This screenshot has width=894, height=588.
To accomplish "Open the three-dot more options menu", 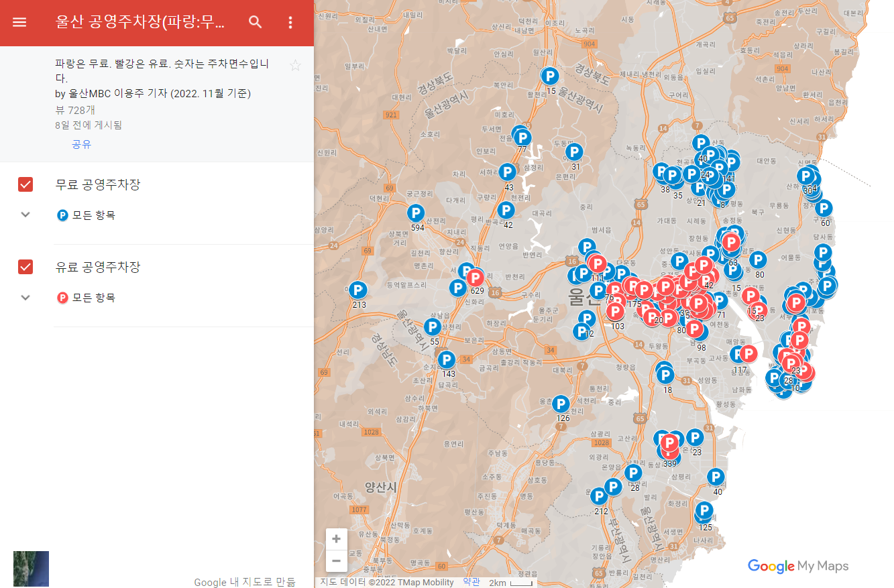I will (290, 22).
